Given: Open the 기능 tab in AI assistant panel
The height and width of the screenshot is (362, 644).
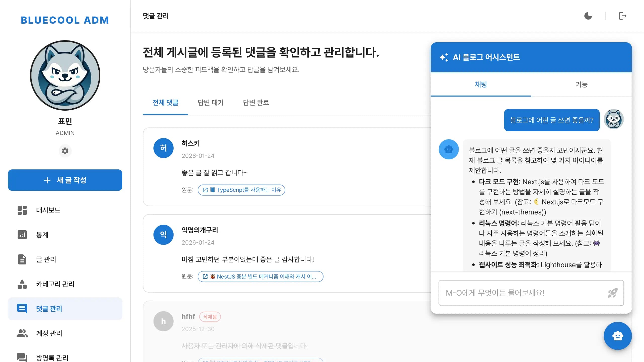Looking at the screenshot, I should (581, 85).
